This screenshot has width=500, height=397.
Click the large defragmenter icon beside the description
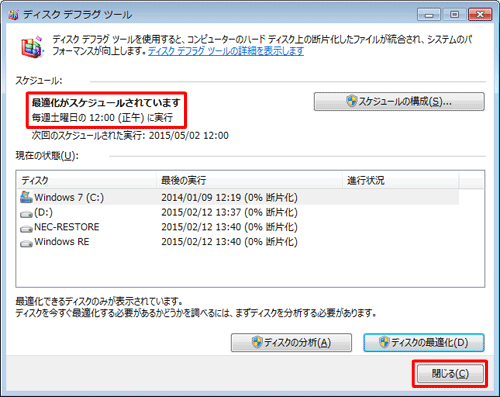[32, 47]
